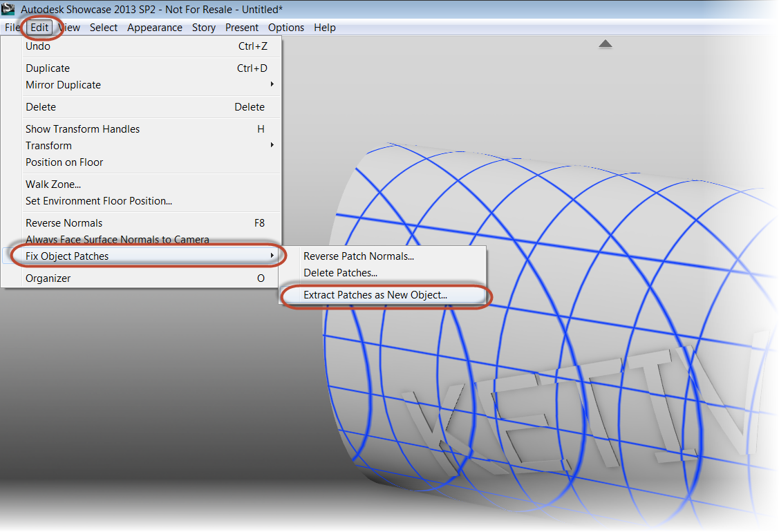
Task: Open the File menu
Action: [12, 27]
